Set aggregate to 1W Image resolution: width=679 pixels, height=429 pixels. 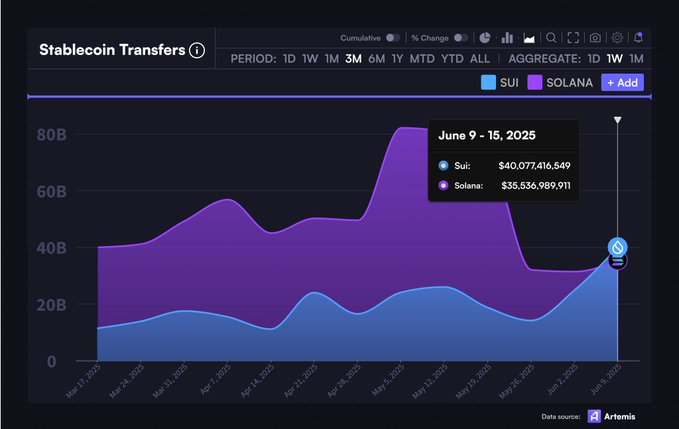615,59
